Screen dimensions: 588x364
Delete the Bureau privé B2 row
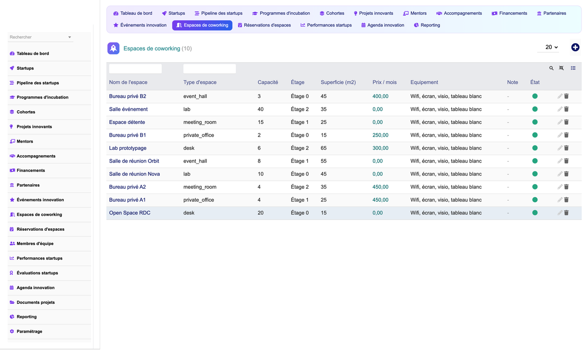566,96
